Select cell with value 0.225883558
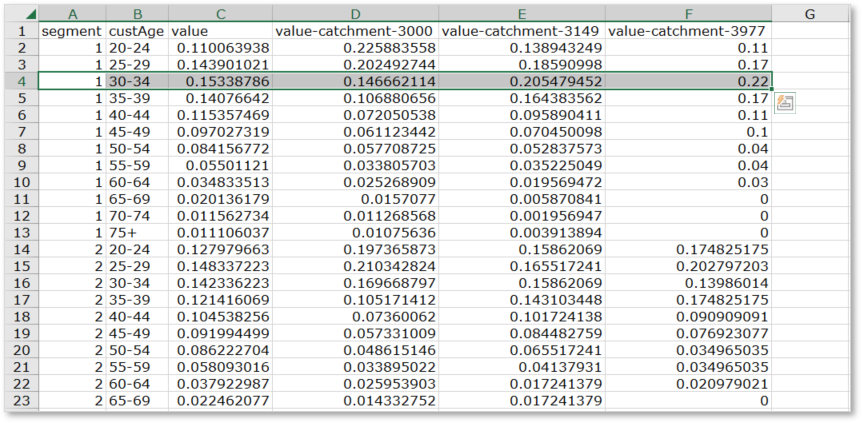Viewport: 862px width, 423px height. pos(354,48)
